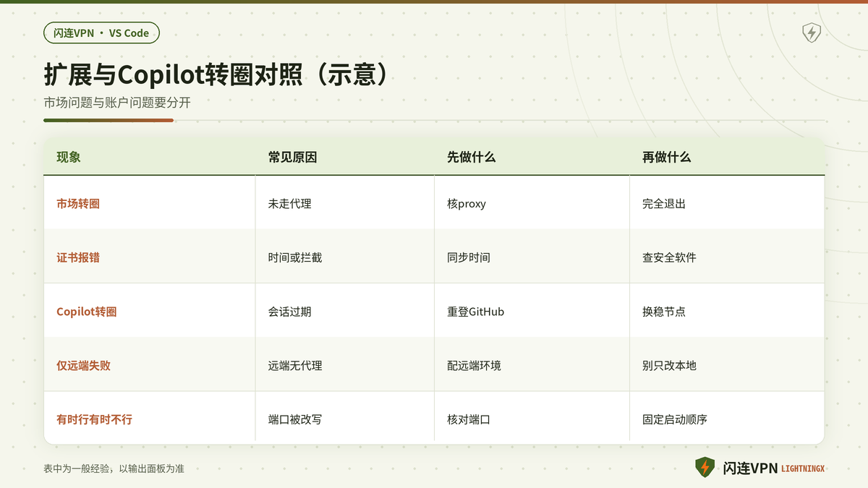Click the 现象 column header
Image resolution: width=868 pixels, height=488 pixels.
coord(69,157)
